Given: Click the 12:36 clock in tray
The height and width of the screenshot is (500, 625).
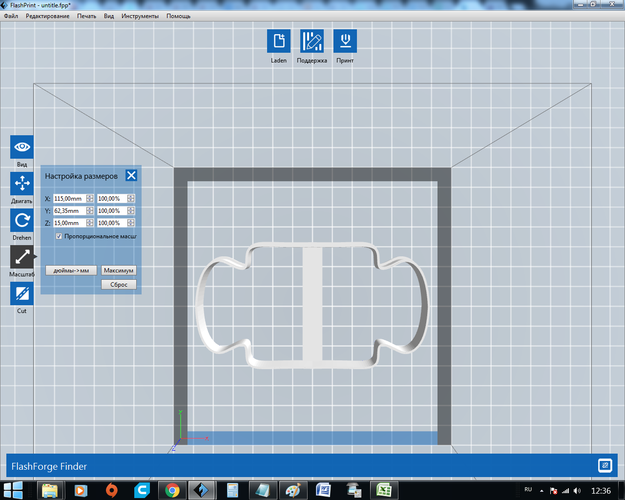Looking at the screenshot, I should pos(601,490).
